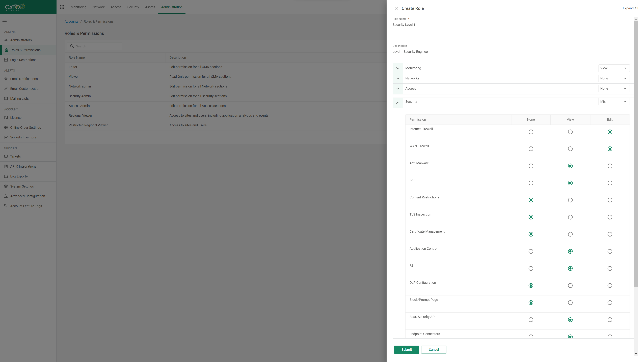Open the Security Mix permission dropdown
The width and height of the screenshot is (644, 362).
click(x=614, y=102)
